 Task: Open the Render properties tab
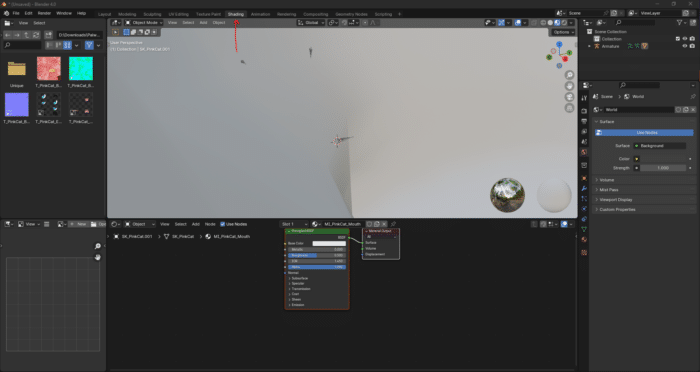coord(584,110)
